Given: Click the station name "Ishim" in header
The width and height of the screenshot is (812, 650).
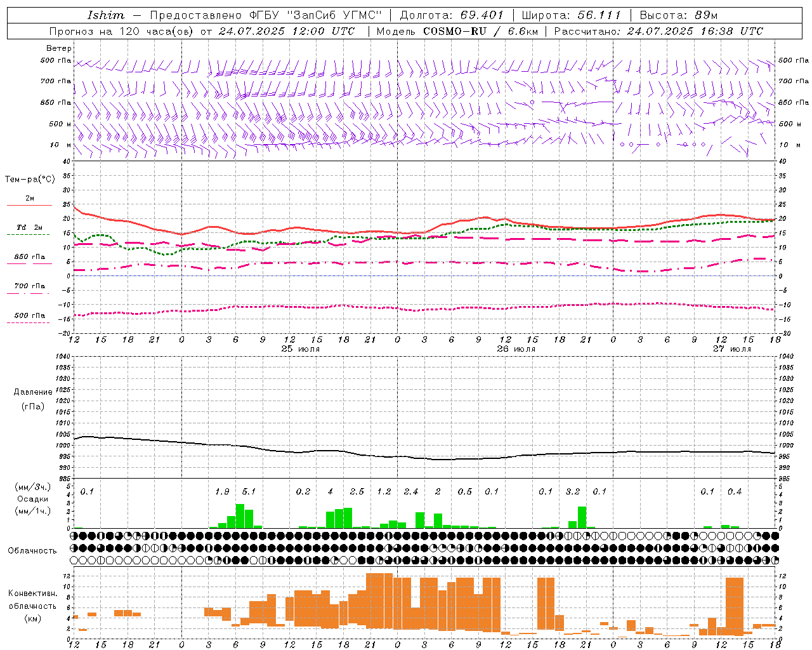Looking at the screenshot, I should [x=105, y=15].
